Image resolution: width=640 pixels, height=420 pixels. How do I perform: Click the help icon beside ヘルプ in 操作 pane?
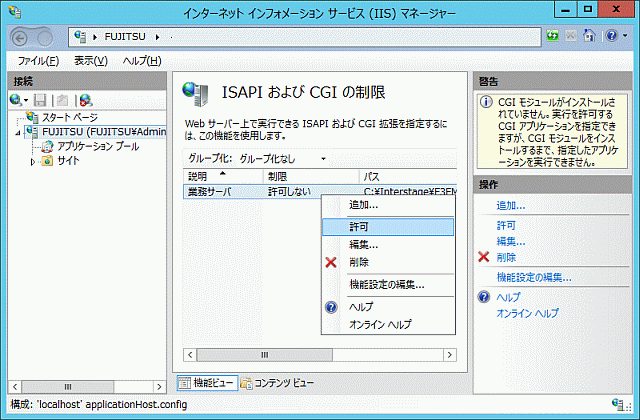click(484, 297)
